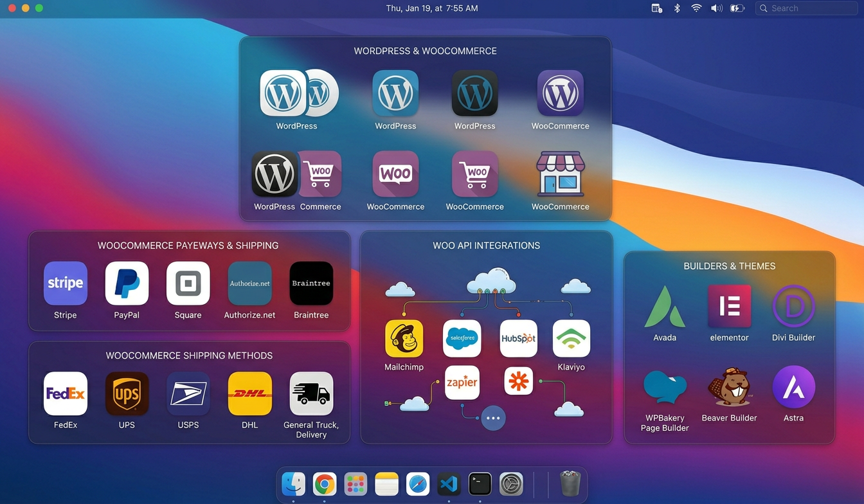864x504 pixels.
Task: Open the volume control in menu bar
Action: [716, 8]
